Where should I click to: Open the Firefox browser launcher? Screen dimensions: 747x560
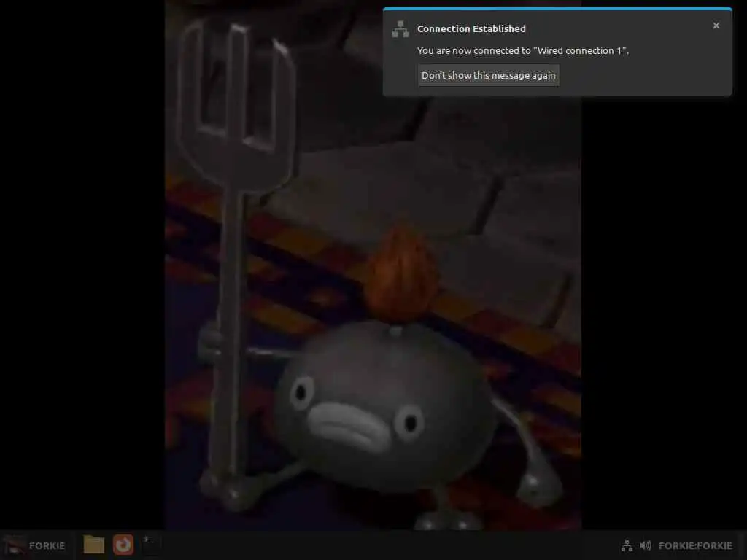pyautogui.click(x=123, y=545)
